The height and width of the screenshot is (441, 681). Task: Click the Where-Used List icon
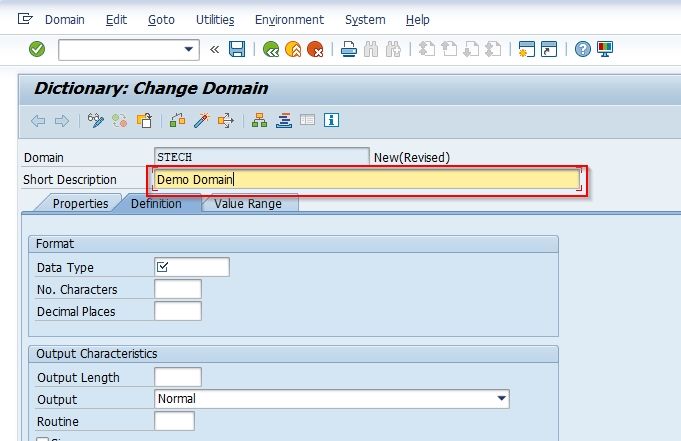coord(226,120)
